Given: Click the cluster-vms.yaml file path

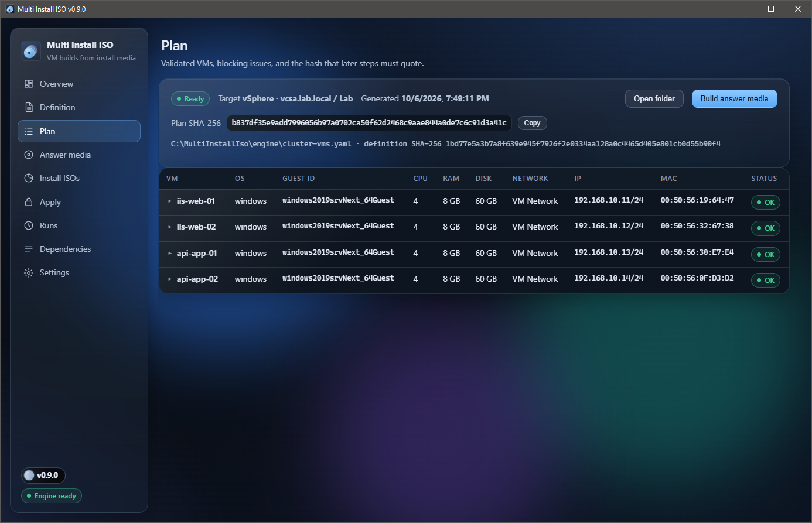Looking at the screenshot, I should (x=261, y=143).
